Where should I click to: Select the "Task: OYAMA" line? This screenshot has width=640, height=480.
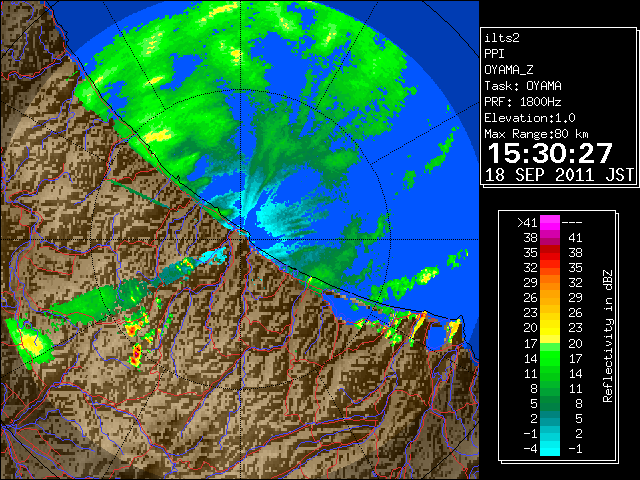tap(523, 86)
